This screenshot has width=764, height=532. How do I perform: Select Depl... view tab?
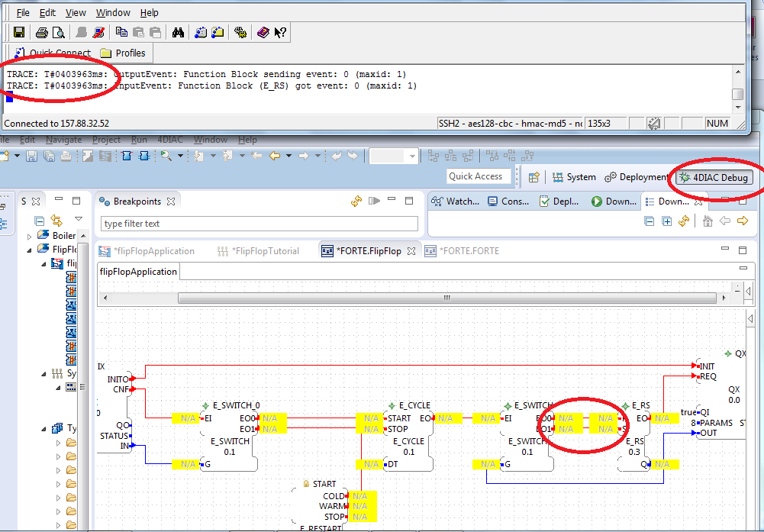pyautogui.click(x=559, y=202)
